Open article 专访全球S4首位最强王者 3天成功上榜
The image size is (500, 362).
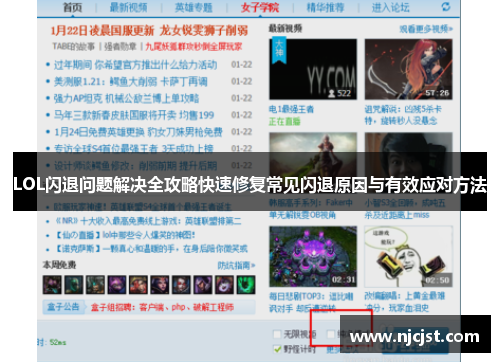point(134,148)
